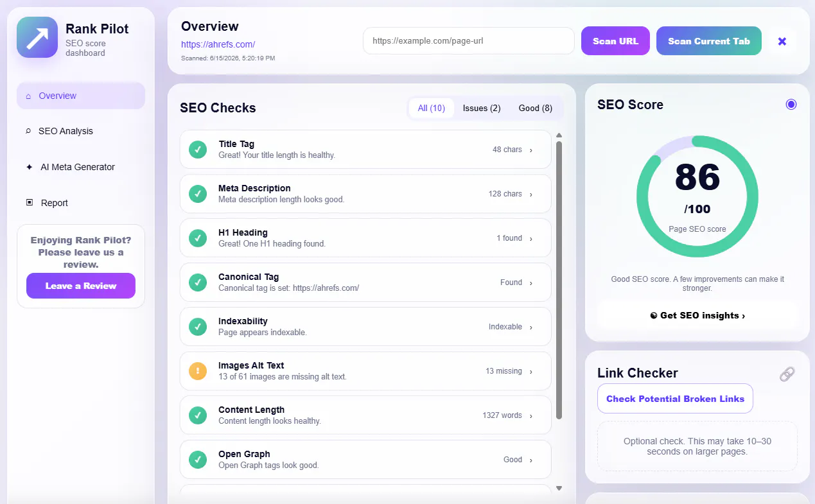This screenshot has height=504, width=815.
Task: Click the "Scanned: 6/15/2026" timestamp
Action: [x=228, y=58]
